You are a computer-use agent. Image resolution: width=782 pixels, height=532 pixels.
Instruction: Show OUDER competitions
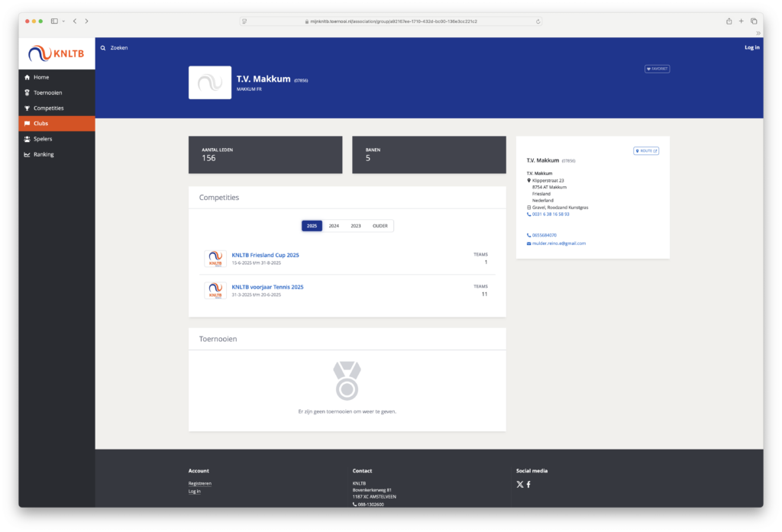(380, 226)
